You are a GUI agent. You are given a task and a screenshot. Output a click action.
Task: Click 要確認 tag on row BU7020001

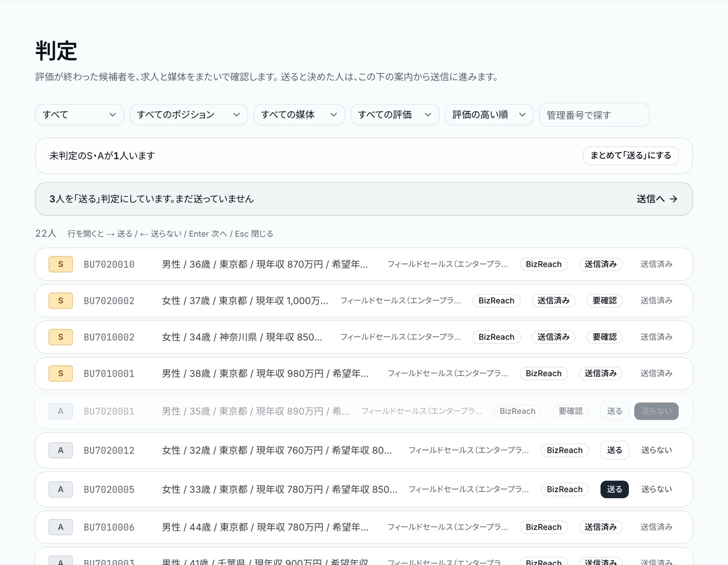571,411
